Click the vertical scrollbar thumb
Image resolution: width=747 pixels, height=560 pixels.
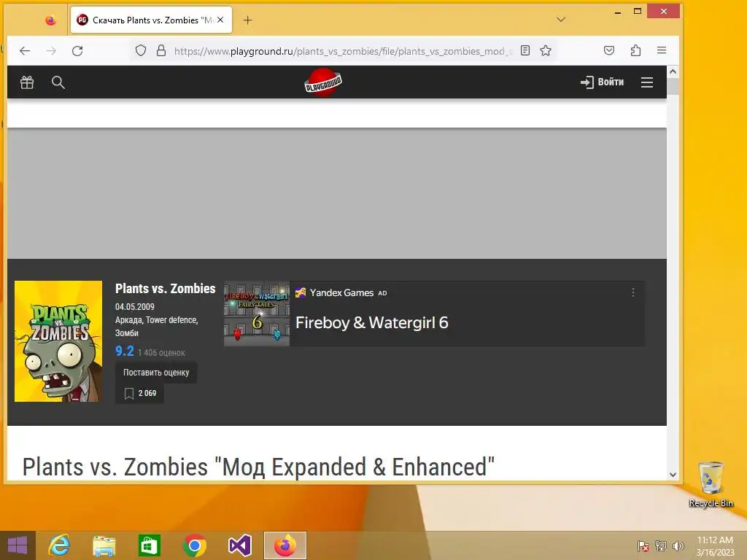pyautogui.click(x=673, y=86)
